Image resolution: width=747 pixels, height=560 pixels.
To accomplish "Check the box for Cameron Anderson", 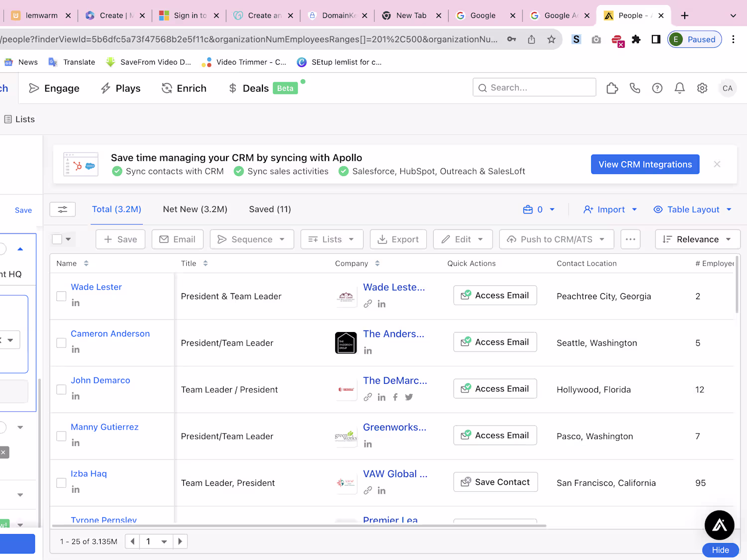I will 61,343.
